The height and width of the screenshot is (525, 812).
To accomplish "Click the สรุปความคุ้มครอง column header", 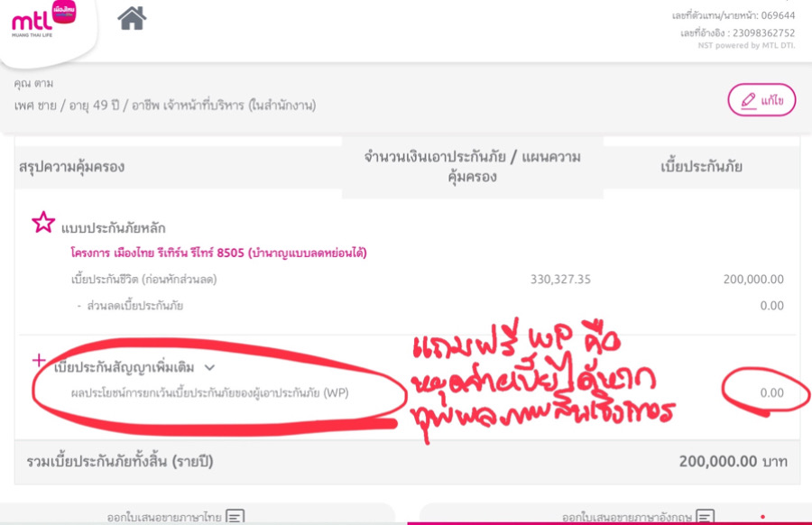I will 71,167.
